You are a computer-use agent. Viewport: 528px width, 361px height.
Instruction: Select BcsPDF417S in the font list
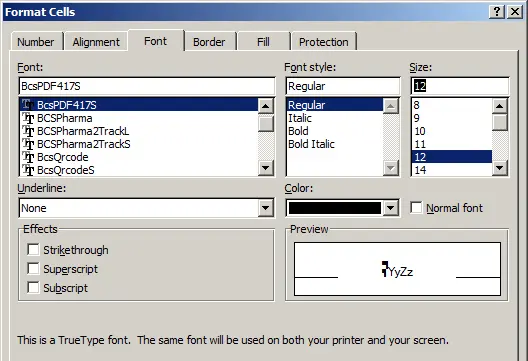click(139, 105)
